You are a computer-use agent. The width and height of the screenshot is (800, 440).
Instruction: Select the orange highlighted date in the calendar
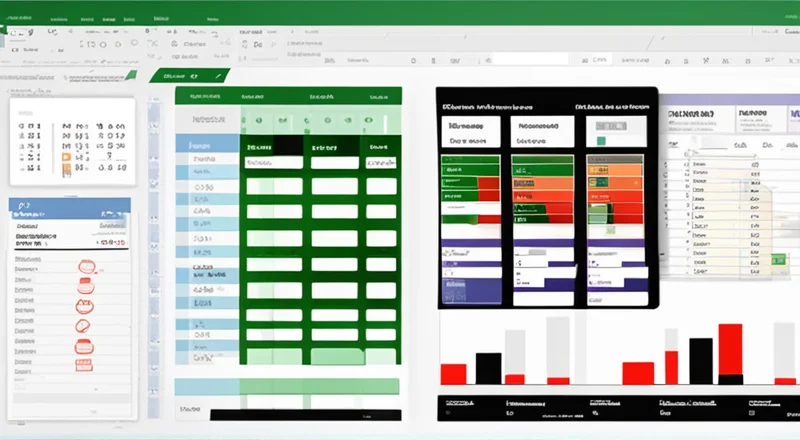[66, 157]
